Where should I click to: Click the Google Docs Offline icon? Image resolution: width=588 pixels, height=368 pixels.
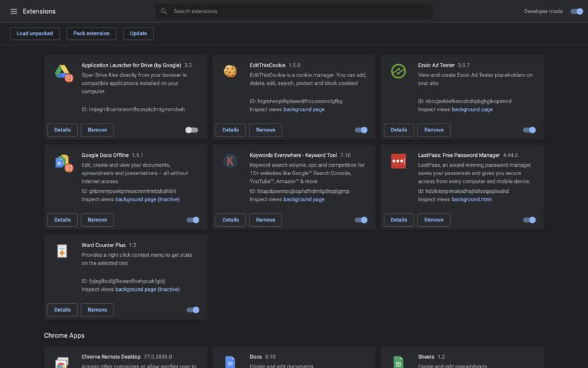point(63,163)
